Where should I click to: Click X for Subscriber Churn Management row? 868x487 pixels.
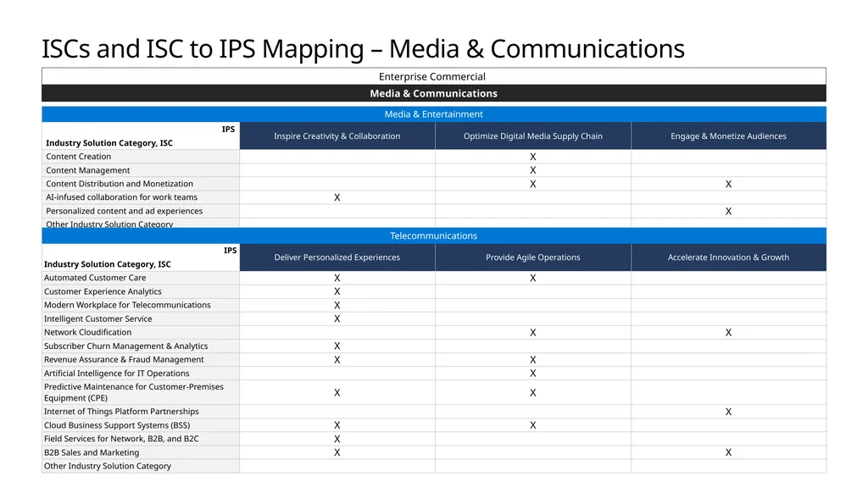point(337,346)
